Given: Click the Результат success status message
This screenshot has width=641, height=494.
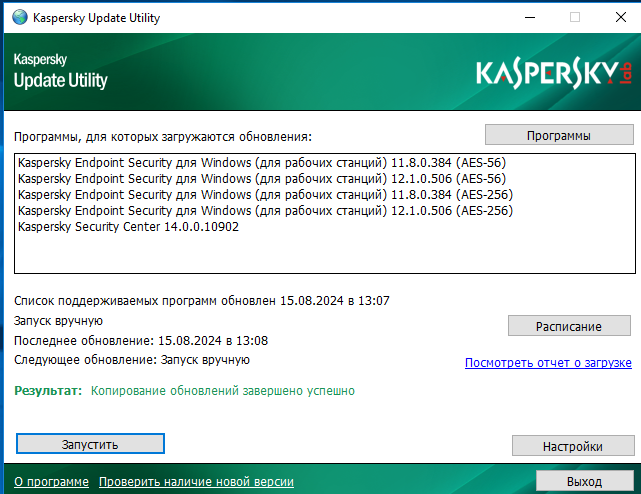Looking at the screenshot, I should [x=184, y=391].
